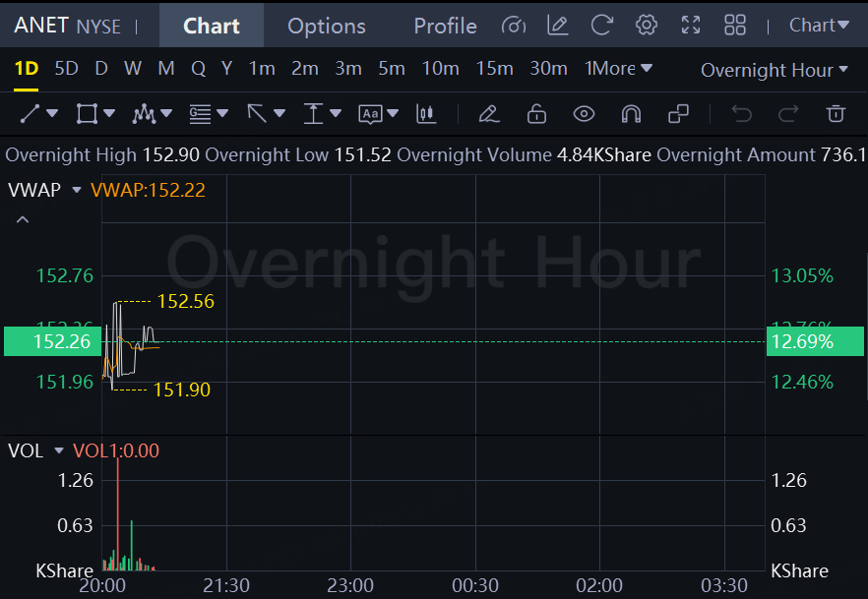Enter fullscreen chart mode
The width and height of the screenshot is (868, 599).
tap(691, 26)
